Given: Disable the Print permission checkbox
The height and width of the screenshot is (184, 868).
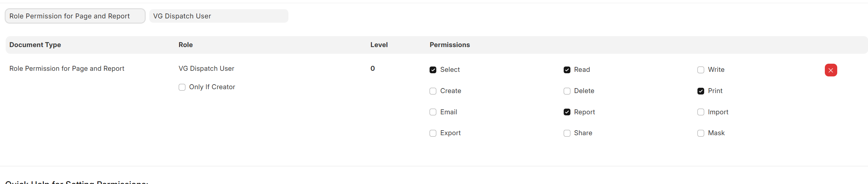Looking at the screenshot, I should click(x=701, y=91).
